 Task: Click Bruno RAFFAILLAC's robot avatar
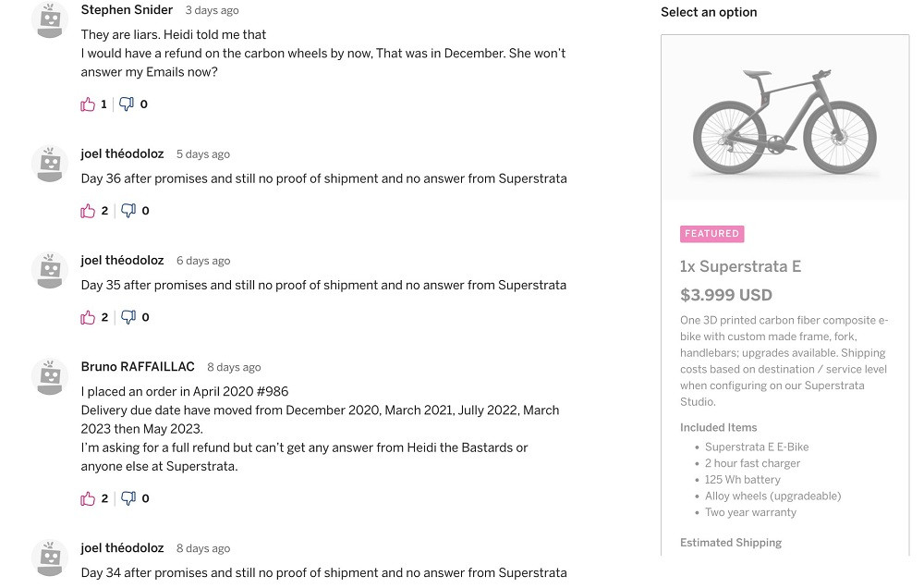tap(50, 376)
